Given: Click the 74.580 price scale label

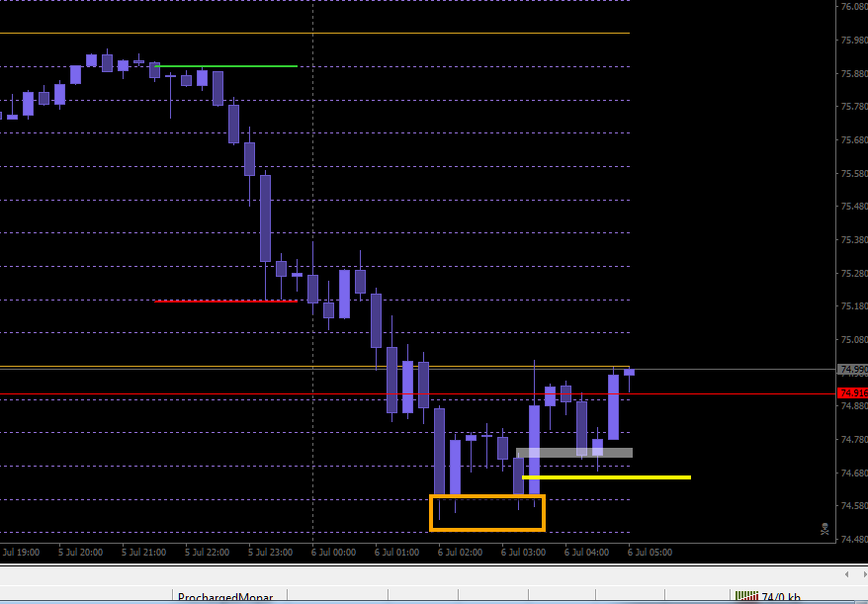Looking at the screenshot, I should (854, 505).
